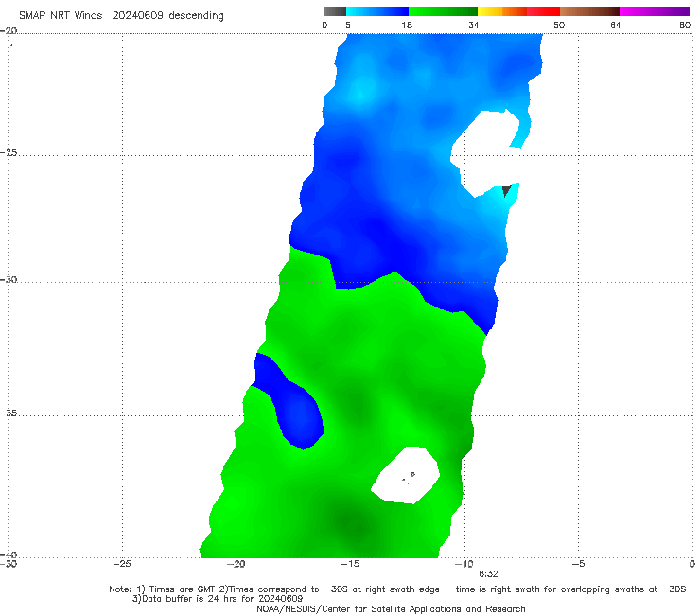The height and width of the screenshot is (615, 700).
Task: Click the black triangle marker in the swath
Action: [x=506, y=191]
